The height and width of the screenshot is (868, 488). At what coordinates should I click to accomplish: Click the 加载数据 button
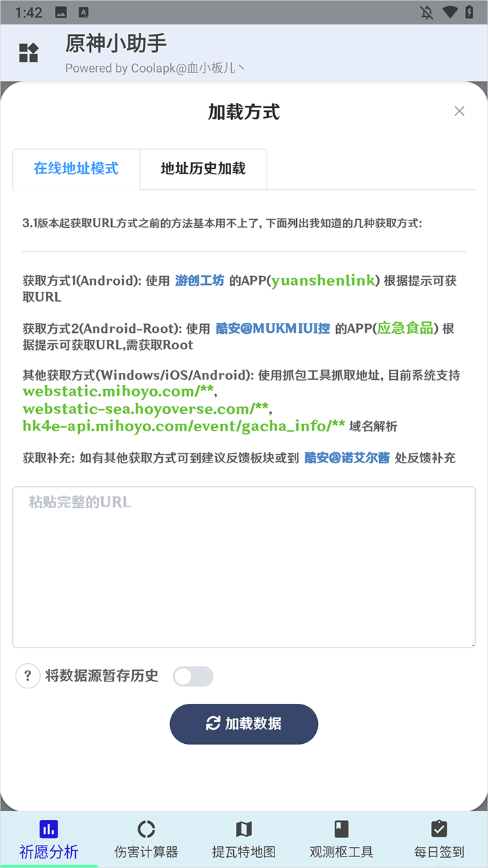(x=244, y=724)
